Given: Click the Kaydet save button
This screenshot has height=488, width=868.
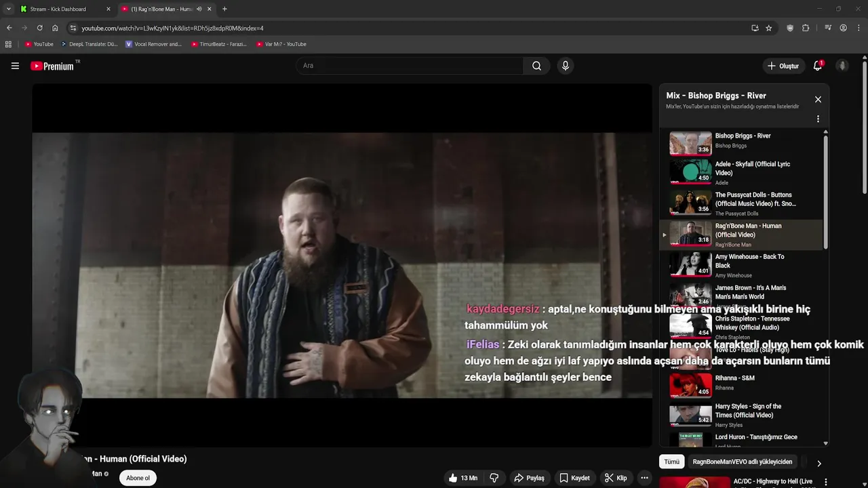Looking at the screenshot, I should (574, 478).
